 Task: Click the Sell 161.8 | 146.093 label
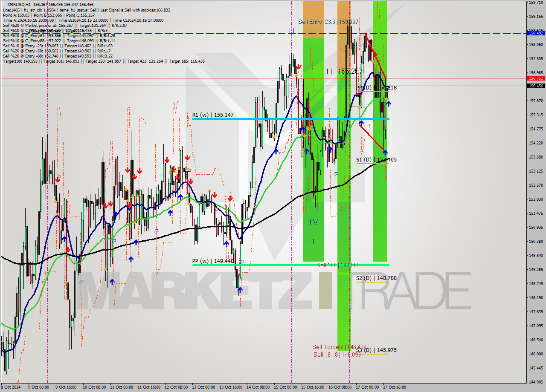(x=337, y=355)
